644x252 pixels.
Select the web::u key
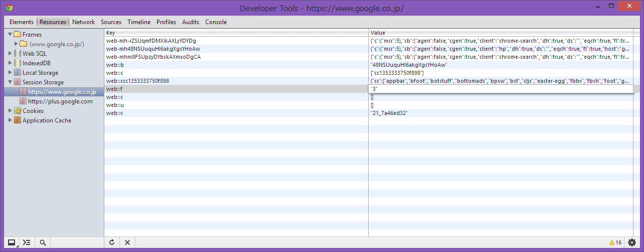(x=115, y=105)
